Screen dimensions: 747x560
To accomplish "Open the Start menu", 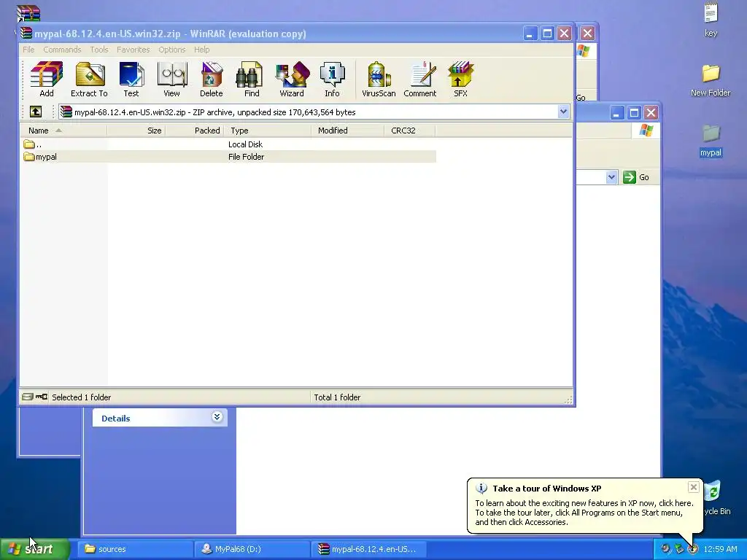I will coord(35,549).
